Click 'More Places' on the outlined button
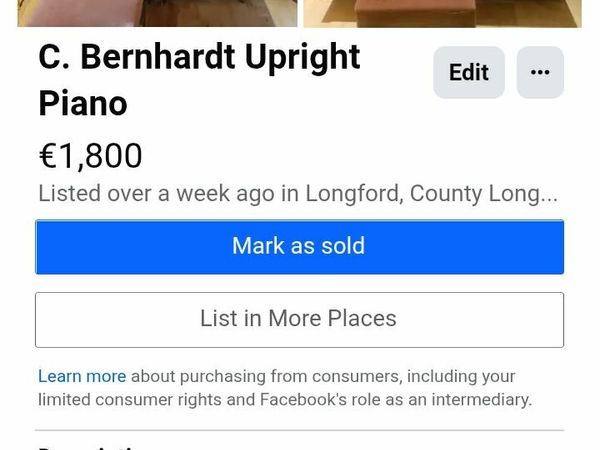 click(x=337, y=319)
